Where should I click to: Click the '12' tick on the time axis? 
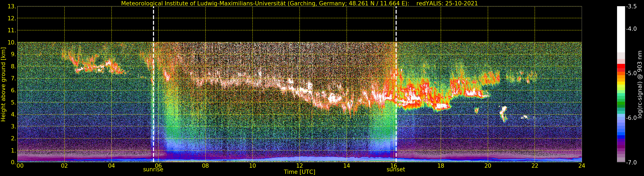click(300, 166)
